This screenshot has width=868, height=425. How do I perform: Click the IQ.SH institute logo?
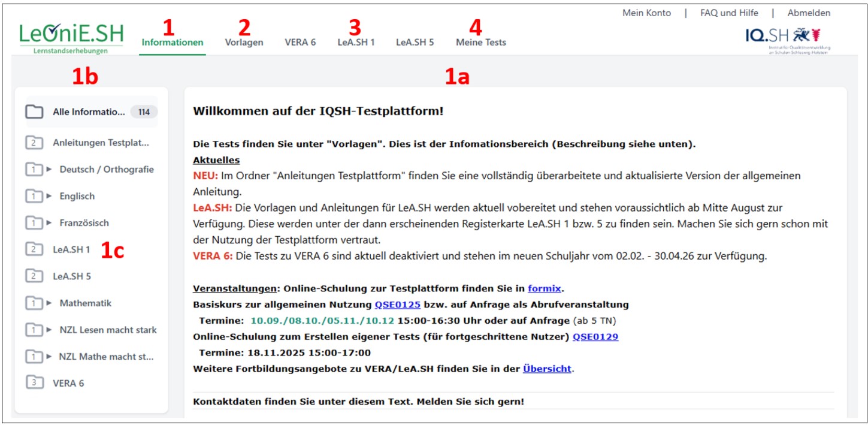click(788, 40)
